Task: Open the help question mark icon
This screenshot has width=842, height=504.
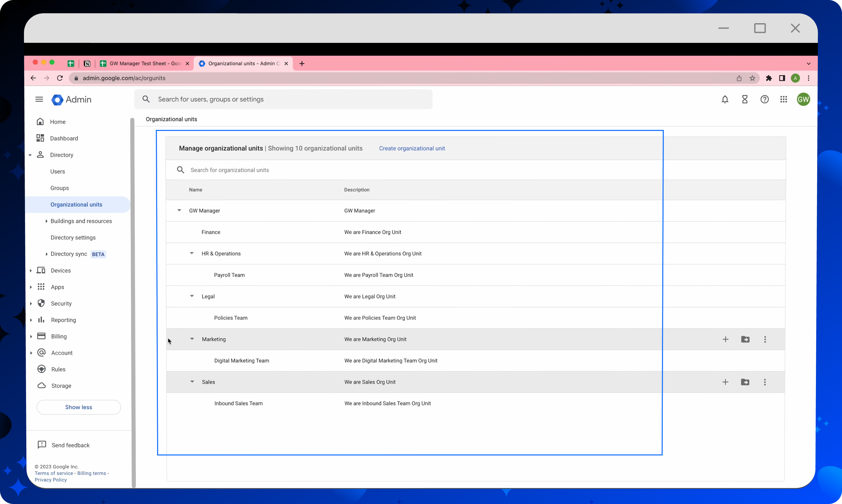Action: point(764,99)
